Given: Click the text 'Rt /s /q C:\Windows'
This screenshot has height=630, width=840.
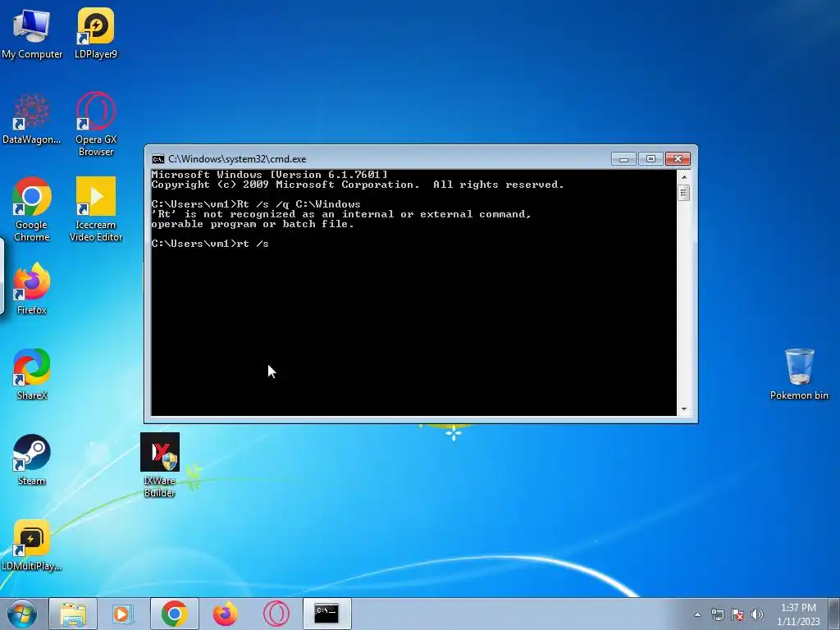Looking at the screenshot, I should [299, 204].
